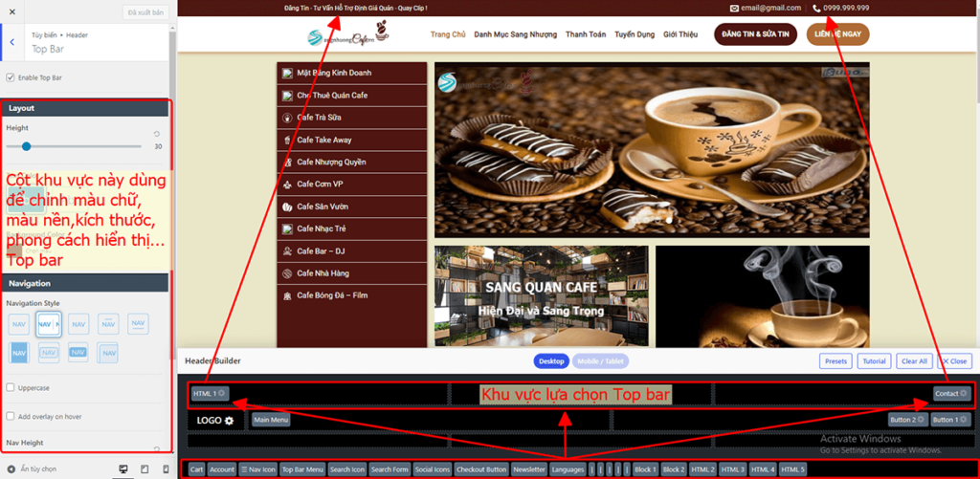This screenshot has height=479, width=980.
Task: Open LOGO settings gear
Action: [x=229, y=421]
